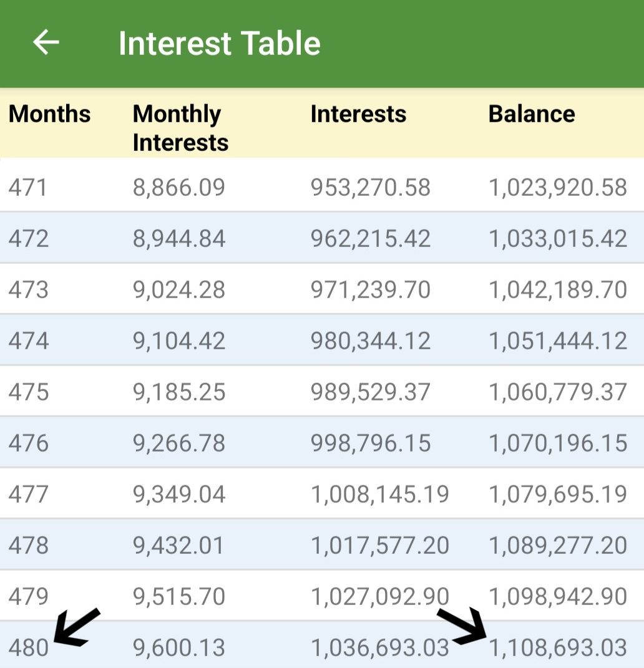Click interests value 989,529.37

[371, 392]
